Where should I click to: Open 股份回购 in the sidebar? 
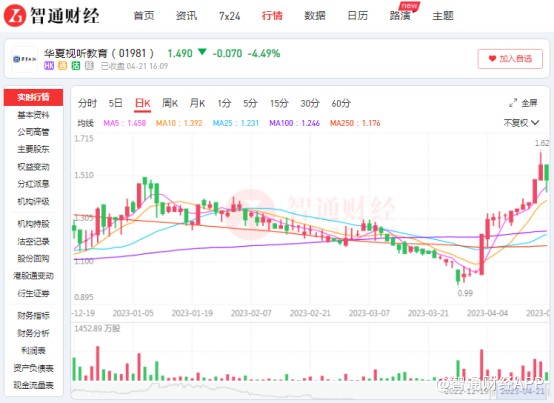point(34,259)
